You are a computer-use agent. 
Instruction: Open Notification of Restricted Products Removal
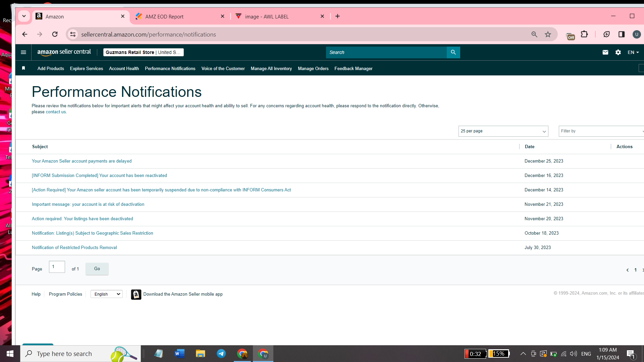(74, 248)
